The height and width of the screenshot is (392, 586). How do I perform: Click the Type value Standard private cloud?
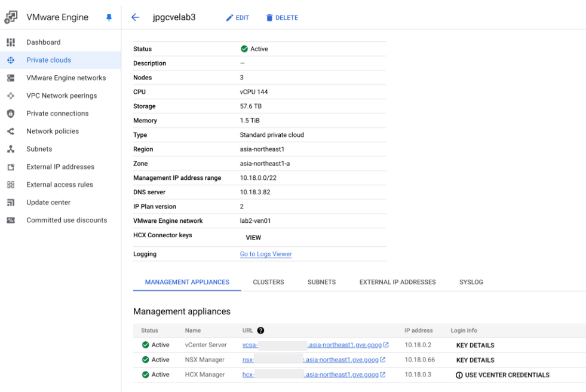click(272, 135)
